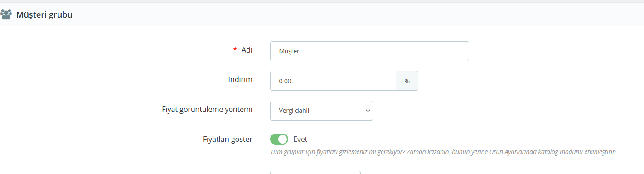
Task: Click the Evet label beside the switch
Action: pos(300,139)
